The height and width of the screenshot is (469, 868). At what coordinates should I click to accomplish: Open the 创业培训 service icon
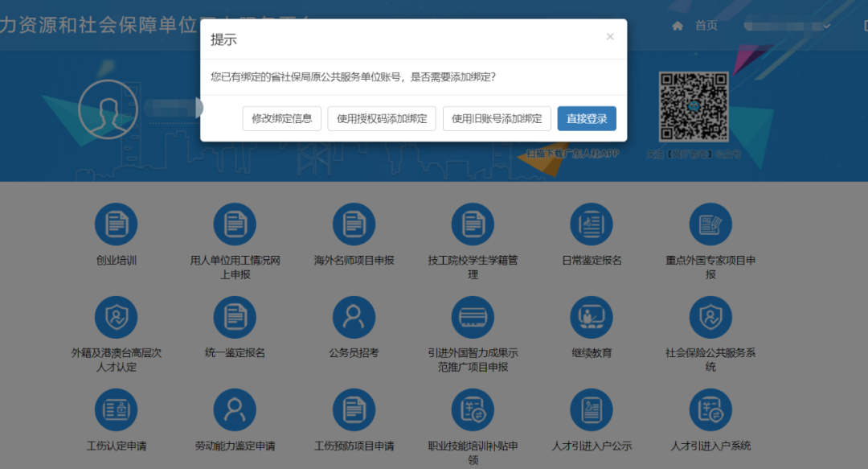tap(116, 224)
